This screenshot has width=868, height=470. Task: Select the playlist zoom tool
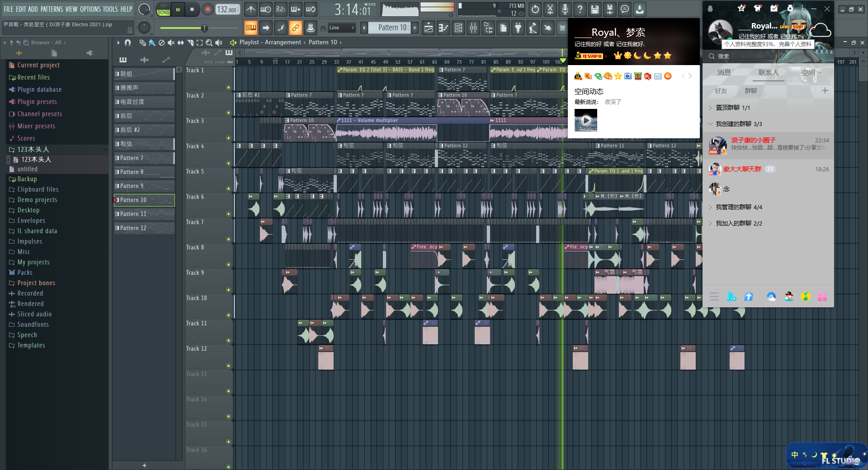tap(209, 42)
